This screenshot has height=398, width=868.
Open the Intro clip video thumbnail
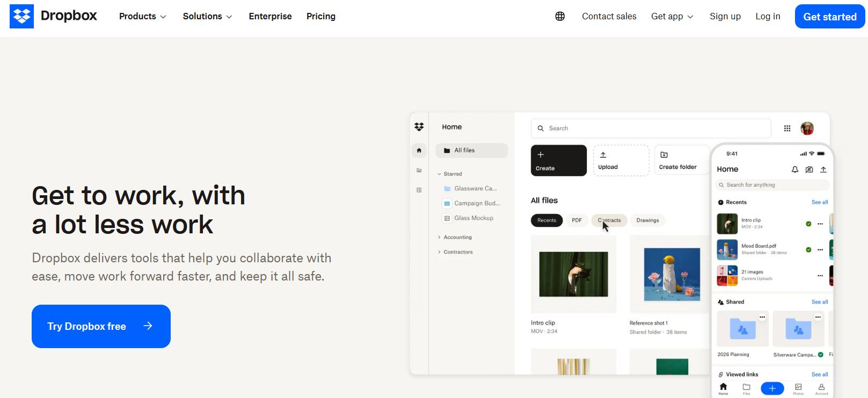(574, 274)
